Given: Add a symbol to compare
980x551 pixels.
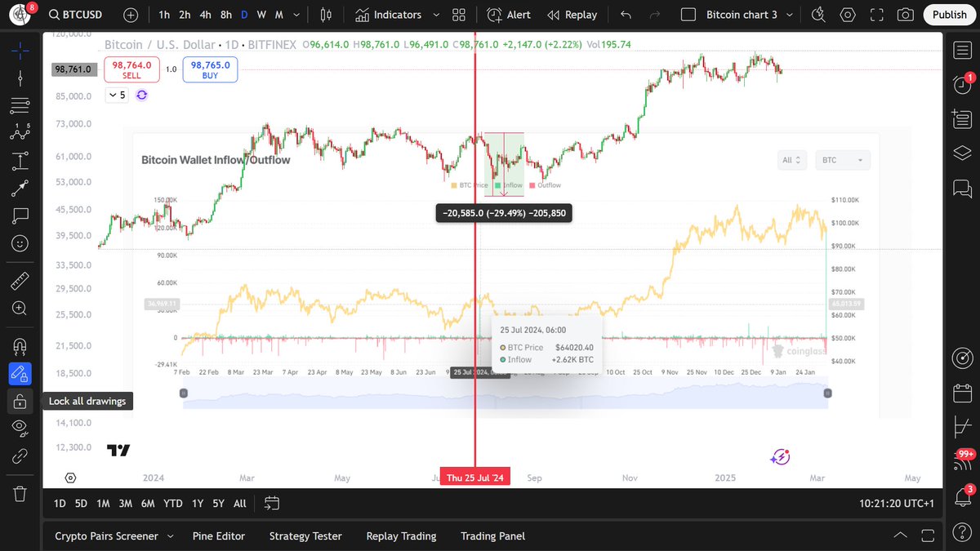Looking at the screenshot, I should tap(131, 15).
